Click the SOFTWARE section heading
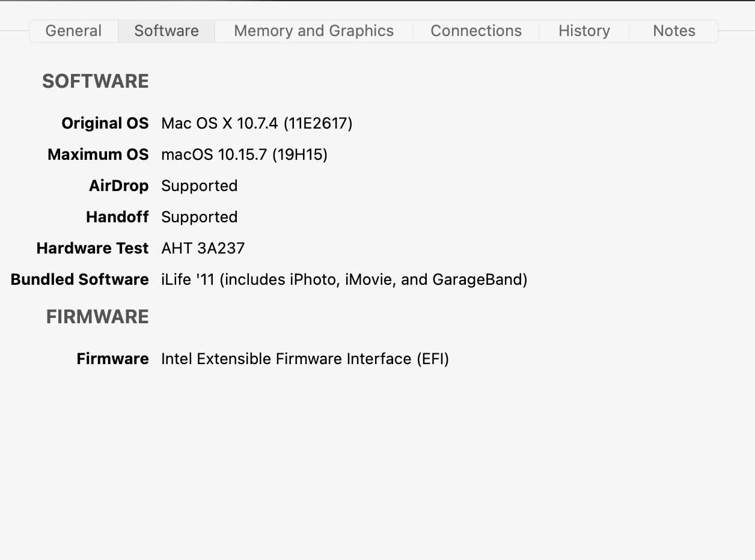 click(96, 81)
